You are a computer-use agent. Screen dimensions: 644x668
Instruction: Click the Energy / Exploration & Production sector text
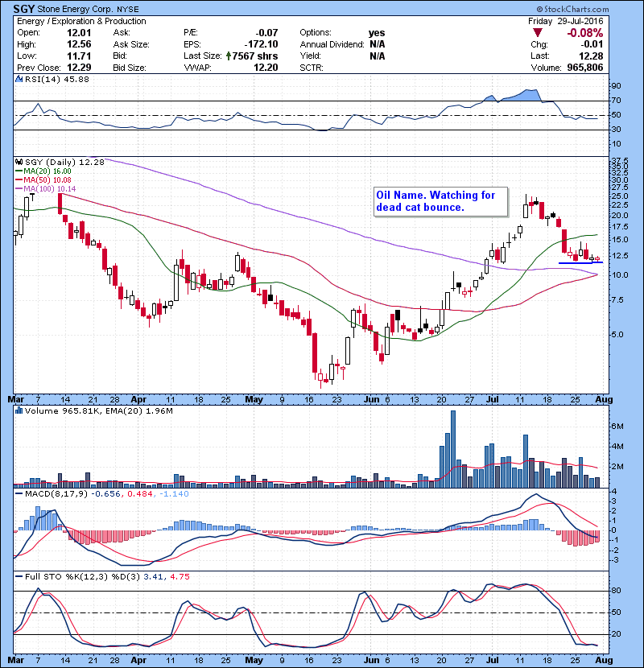81,21
